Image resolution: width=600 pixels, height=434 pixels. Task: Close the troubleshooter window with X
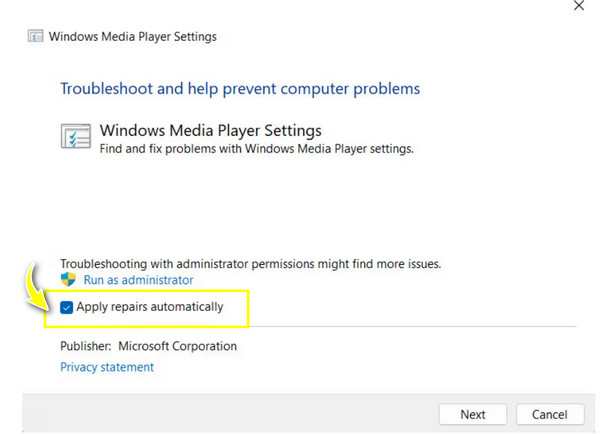pos(578,6)
